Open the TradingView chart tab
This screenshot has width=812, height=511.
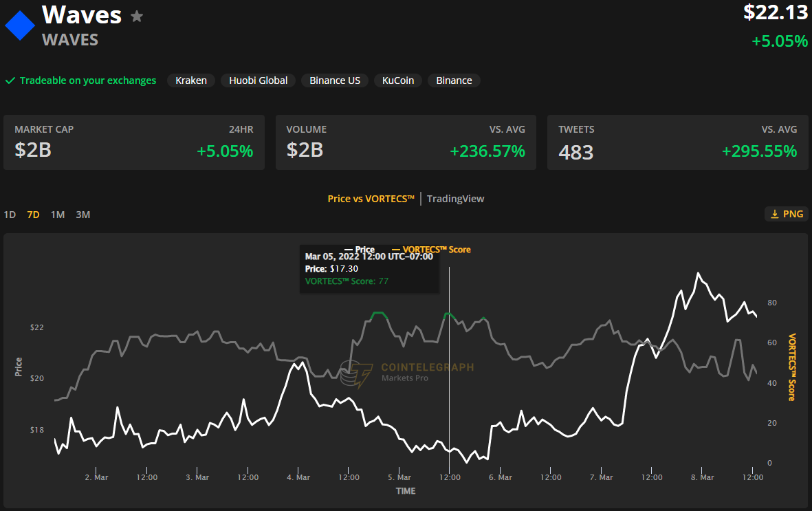[455, 199]
